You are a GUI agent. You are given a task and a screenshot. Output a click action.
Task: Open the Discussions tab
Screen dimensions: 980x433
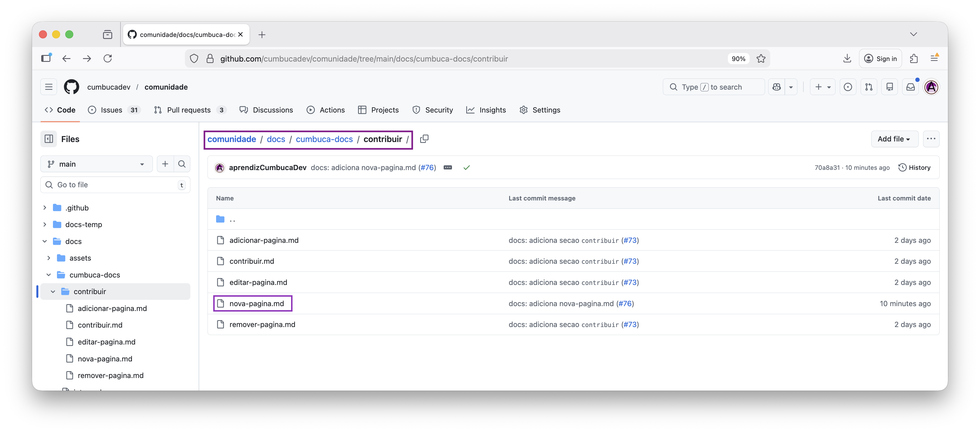266,110
